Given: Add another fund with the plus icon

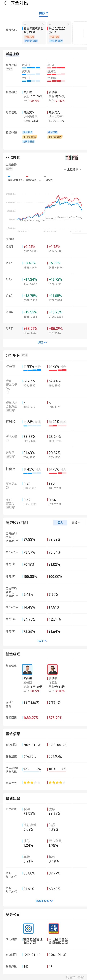Looking at the screenshot, I should tap(82, 33).
